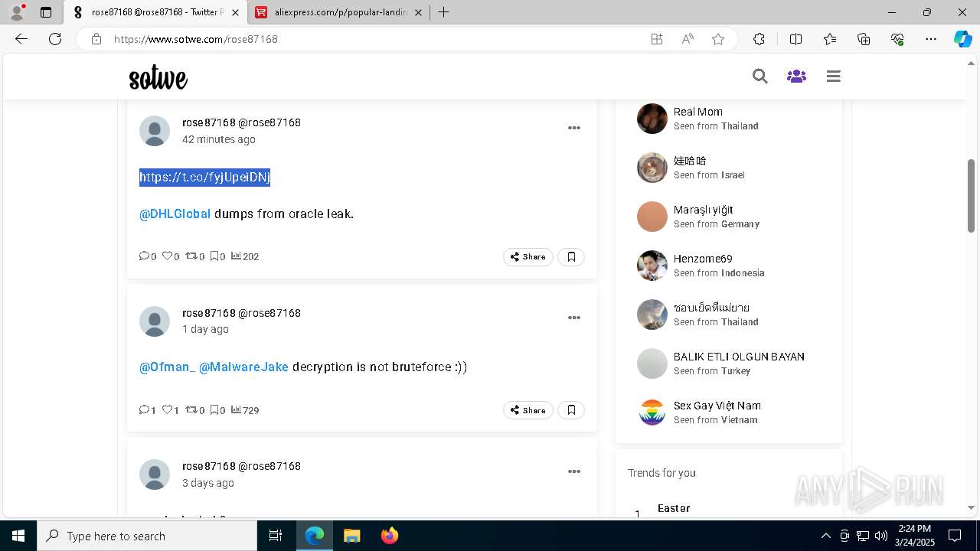The image size is (980, 551).
Task: Open the hamburger menu in Sotwe header
Action: [834, 77]
